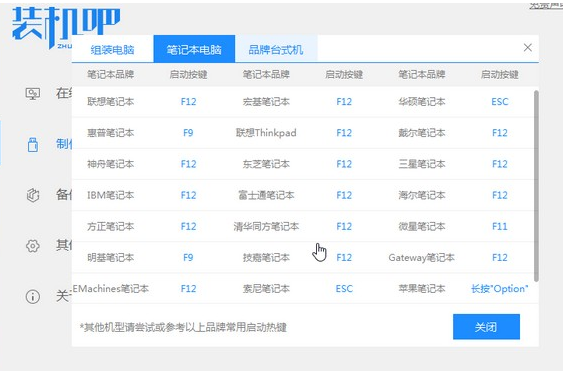This screenshot has height=371, width=563.
Task: Click IBM笔记本 brand cell
Action: [111, 195]
